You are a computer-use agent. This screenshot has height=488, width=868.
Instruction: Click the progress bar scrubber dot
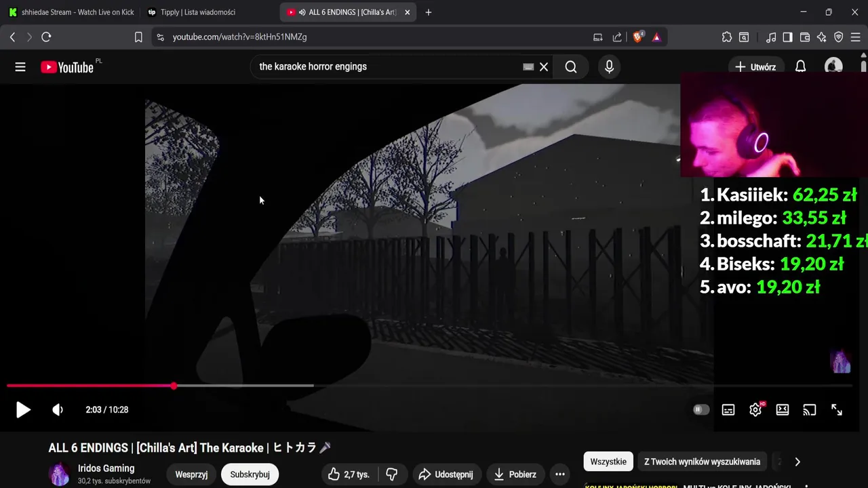click(x=174, y=386)
